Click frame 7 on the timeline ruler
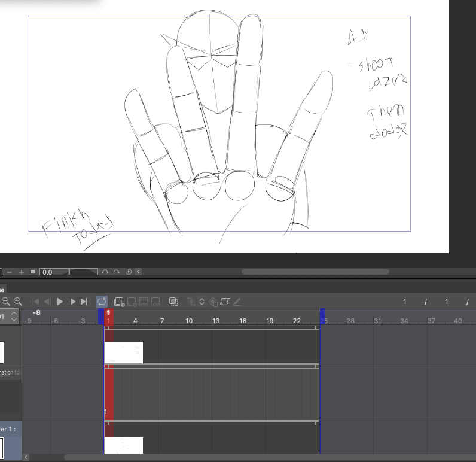Viewport: 476px width, 462px height. tap(162, 321)
